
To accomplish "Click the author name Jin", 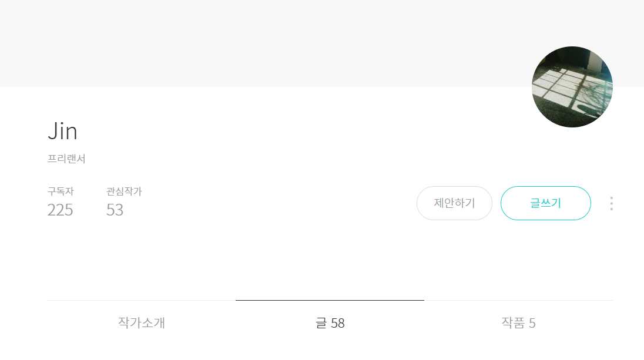I will coord(62,132).
